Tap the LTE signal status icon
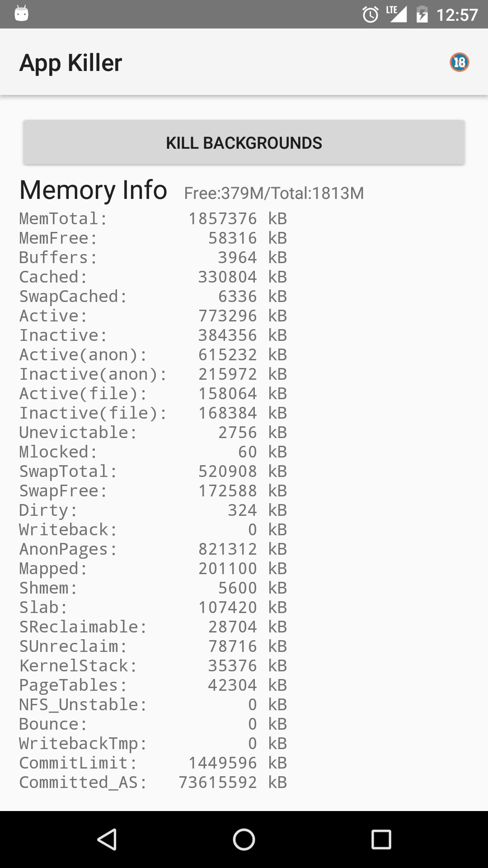Viewport: 488px width, 868px height. tap(396, 14)
